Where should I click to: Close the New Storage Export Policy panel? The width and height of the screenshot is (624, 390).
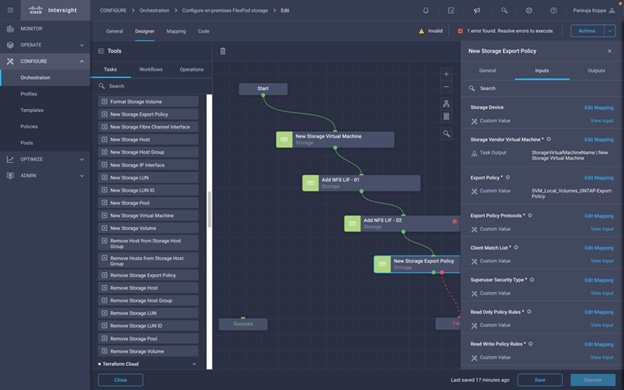click(x=610, y=51)
